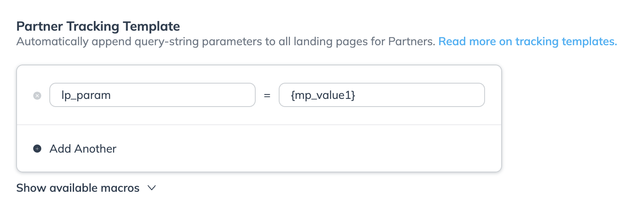Click the {mp_value1} macro text

pyautogui.click(x=323, y=95)
